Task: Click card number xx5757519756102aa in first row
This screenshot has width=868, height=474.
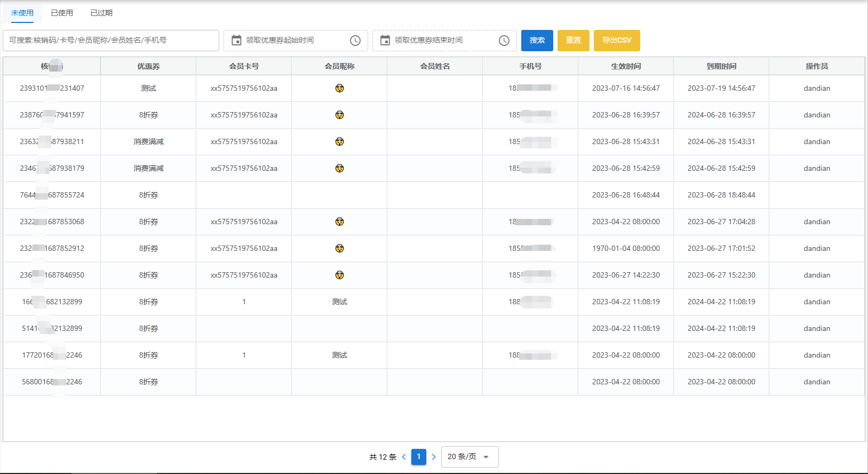Action: (244, 88)
